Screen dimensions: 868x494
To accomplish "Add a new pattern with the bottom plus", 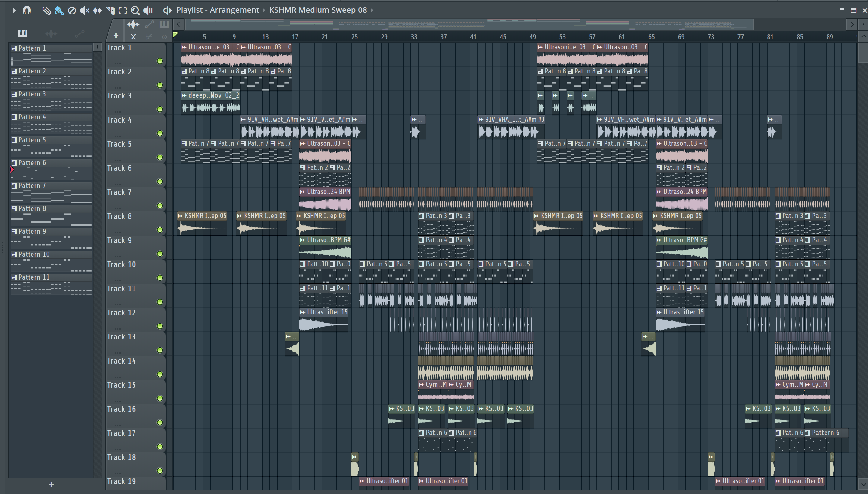I will pos(51,484).
